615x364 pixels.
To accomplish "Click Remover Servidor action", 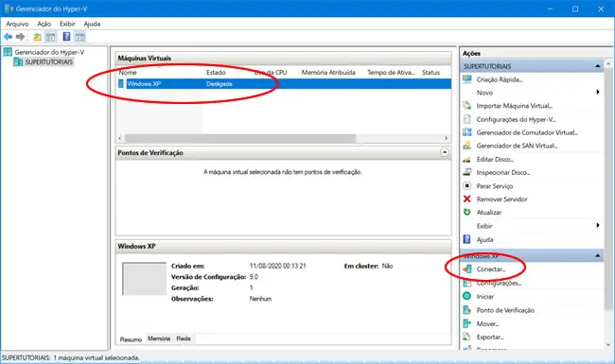I will coord(502,199).
